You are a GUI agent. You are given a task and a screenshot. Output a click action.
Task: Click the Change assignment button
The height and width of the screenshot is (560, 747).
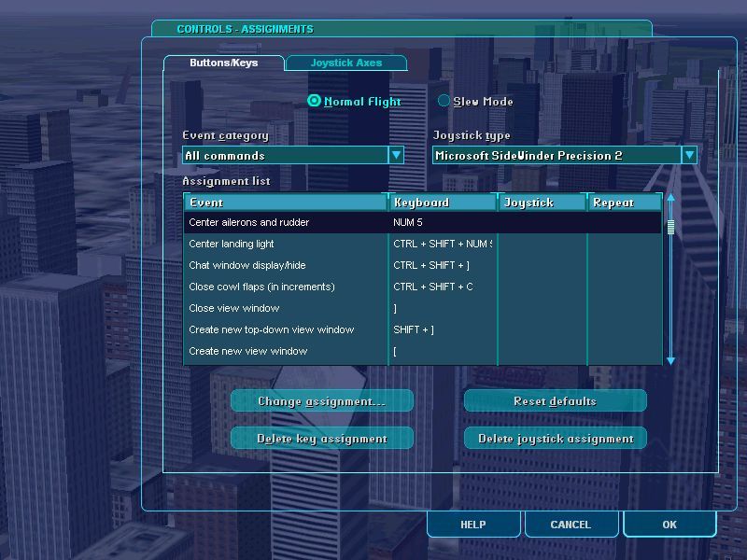coord(322,401)
